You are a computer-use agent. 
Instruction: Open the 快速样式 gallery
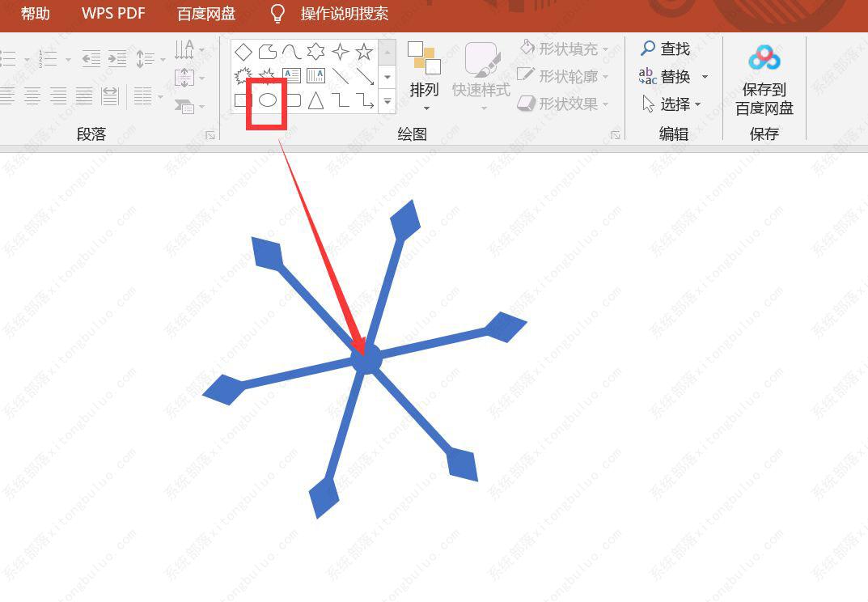[x=481, y=75]
